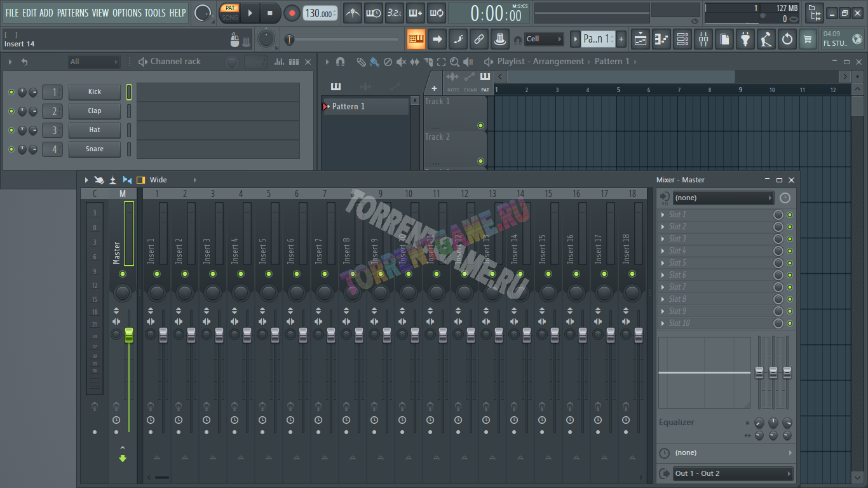Click the Record button in the transport

(x=292, y=13)
